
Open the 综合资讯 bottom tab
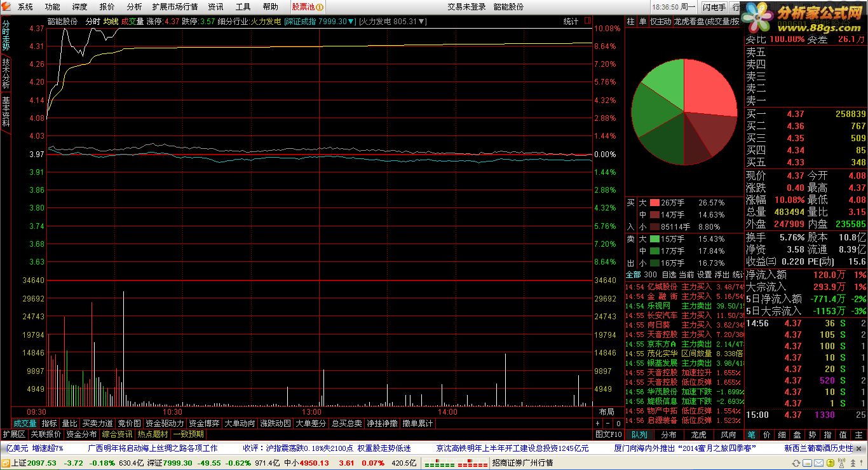[116, 434]
